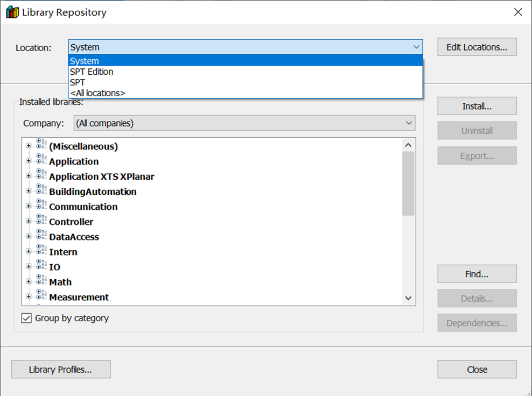Open Library Profiles dialog
The height and width of the screenshot is (396, 532).
(x=61, y=370)
